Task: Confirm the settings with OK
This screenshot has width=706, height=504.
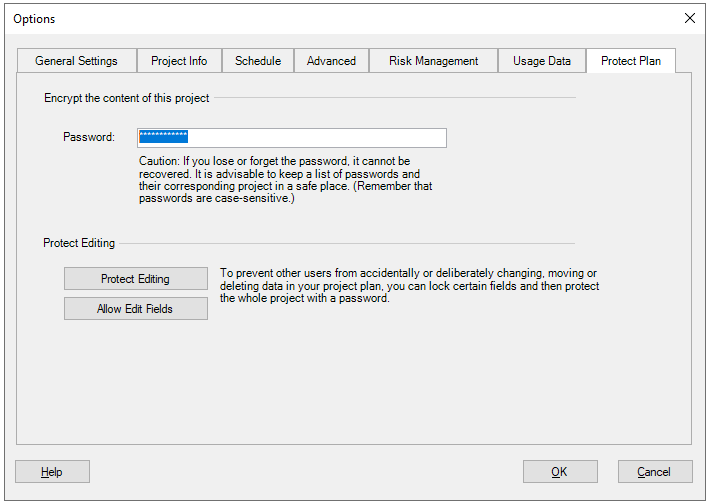Action: tap(559, 472)
